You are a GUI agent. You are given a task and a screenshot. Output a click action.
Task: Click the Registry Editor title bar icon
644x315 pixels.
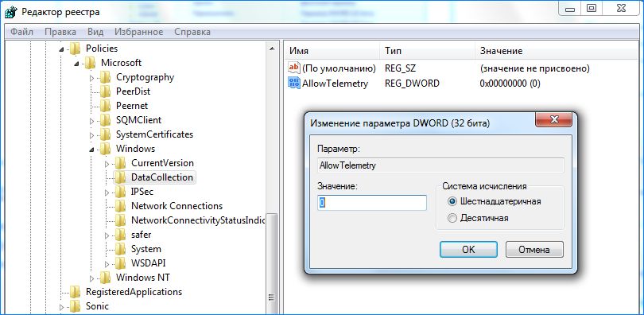pyautogui.click(x=10, y=12)
